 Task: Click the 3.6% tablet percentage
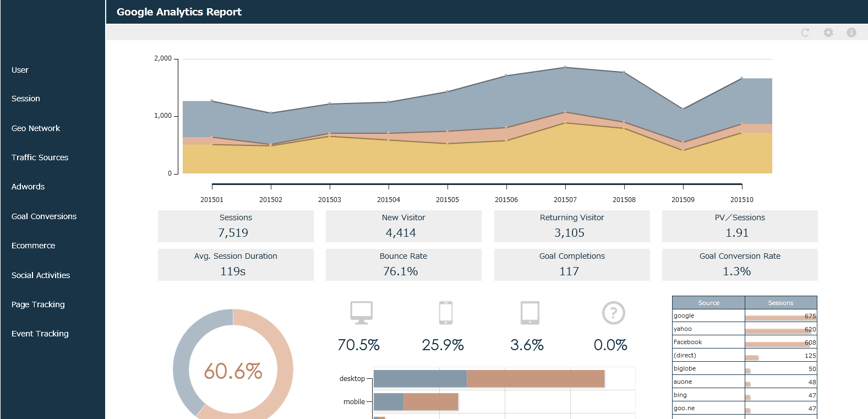tap(527, 345)
